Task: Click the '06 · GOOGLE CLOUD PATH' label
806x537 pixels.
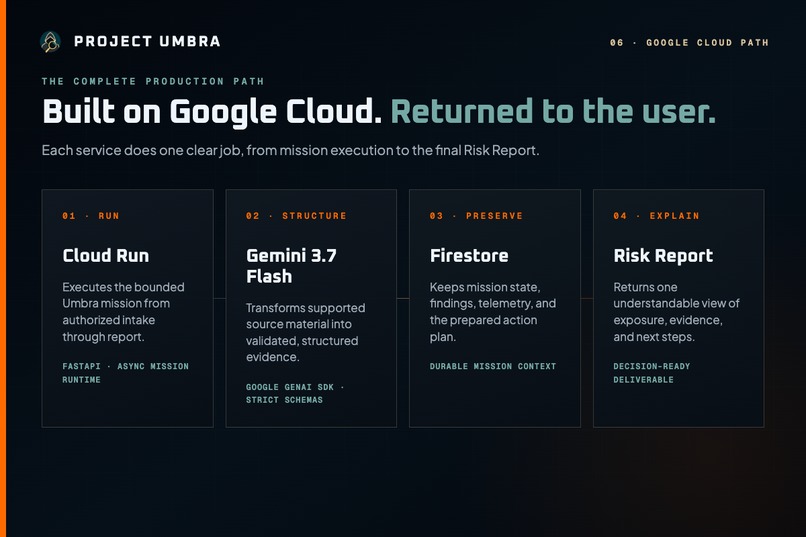Action: (x=689, y=43)
